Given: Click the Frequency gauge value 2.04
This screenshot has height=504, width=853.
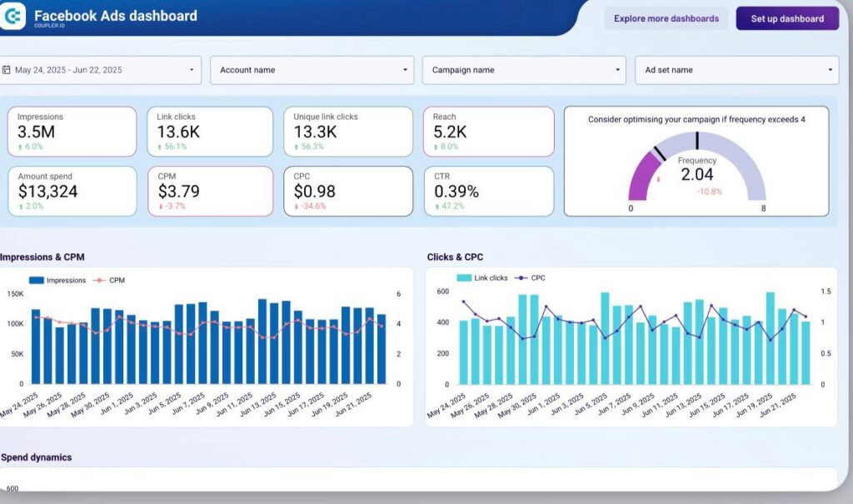Looking at the screenshot, I should pos(697,174).
